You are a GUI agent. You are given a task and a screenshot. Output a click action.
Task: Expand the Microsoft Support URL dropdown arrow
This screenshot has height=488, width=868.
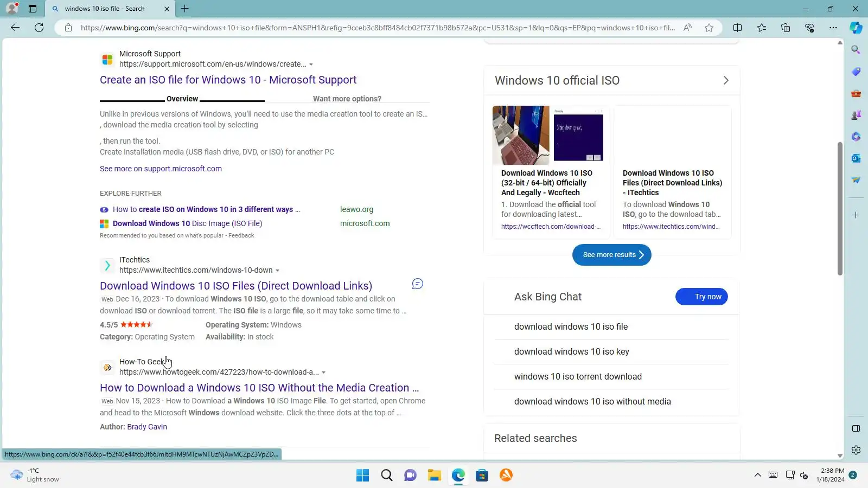[x=311, y=65]
